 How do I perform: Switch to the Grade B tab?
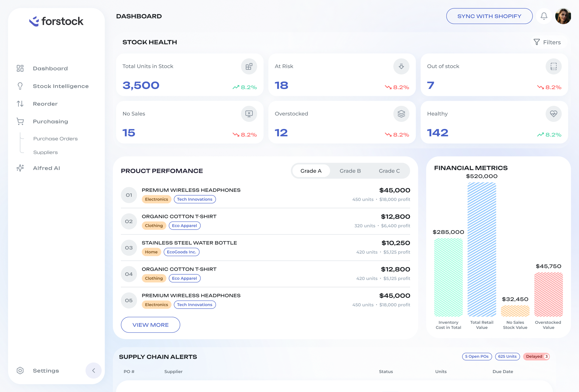(x=350, y=171)
